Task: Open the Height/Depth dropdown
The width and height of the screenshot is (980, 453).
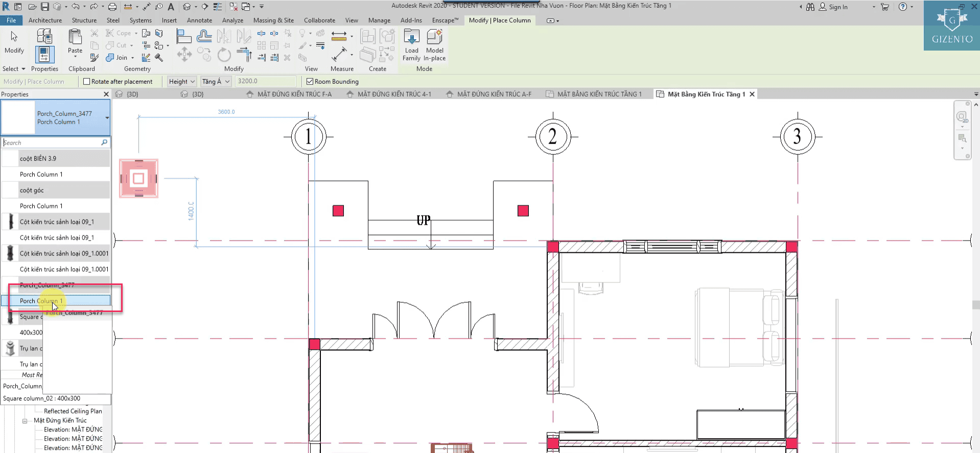Action: click(x=182, y=81)
